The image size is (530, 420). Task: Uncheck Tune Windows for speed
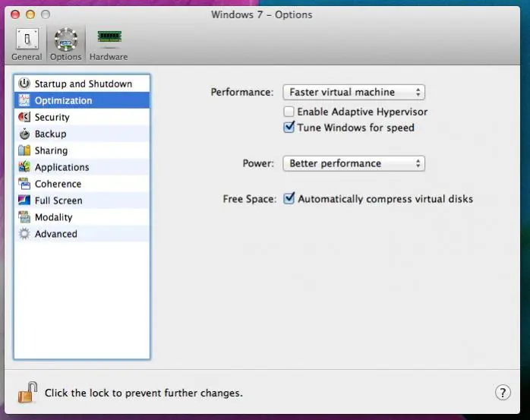(x=289, y=128)
